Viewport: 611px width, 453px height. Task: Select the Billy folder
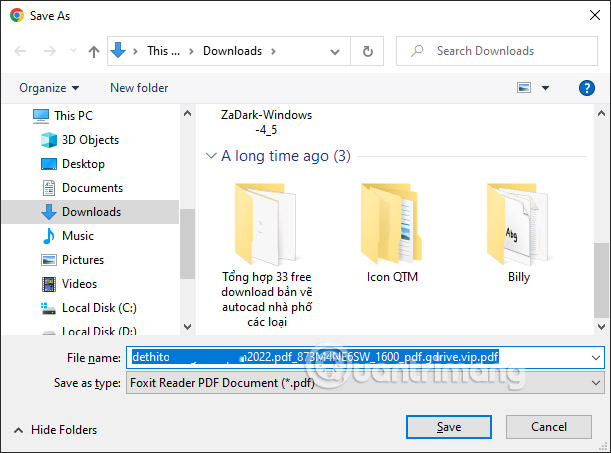click(518, 233)
